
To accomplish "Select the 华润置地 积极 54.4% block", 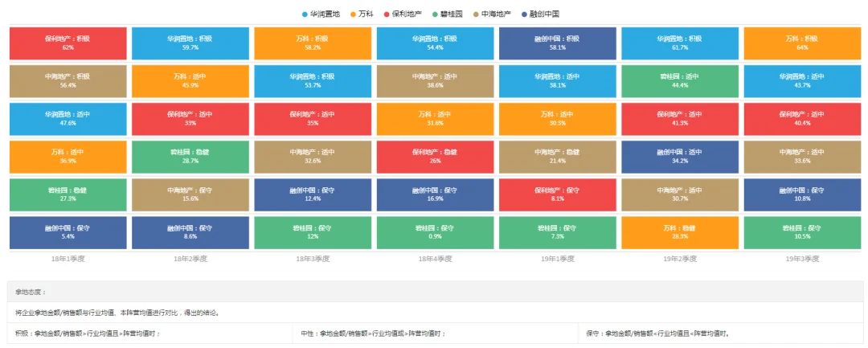I will 435,43.
